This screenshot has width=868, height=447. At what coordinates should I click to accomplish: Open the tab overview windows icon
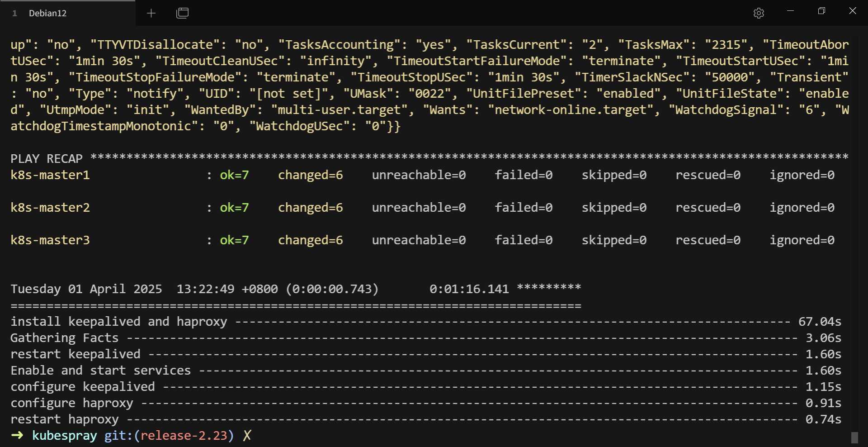182,13
